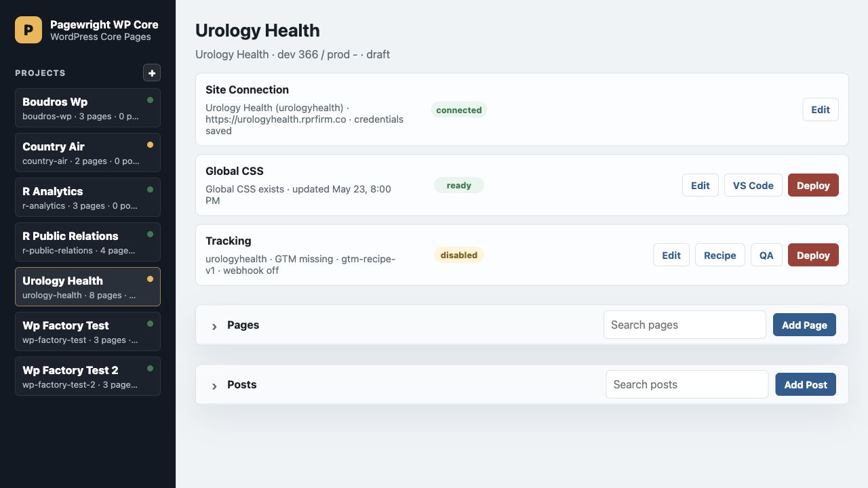The height and width of the screenshot is (488, 868).
Task: Click the urology-health 8 pages subtext
Action: point(79,295)
